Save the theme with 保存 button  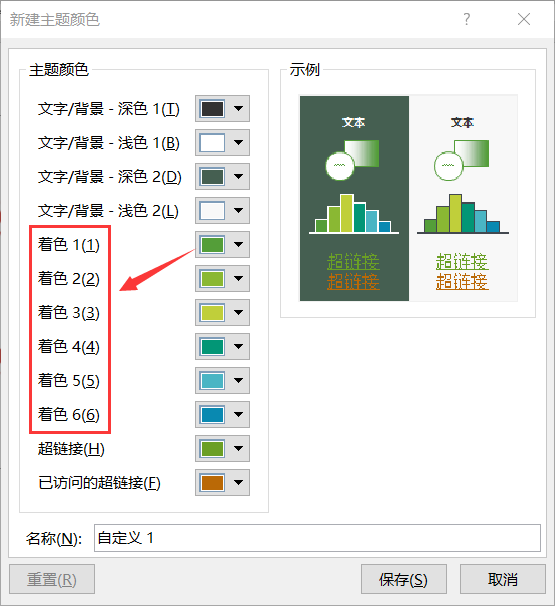click(x=403, y=579)
